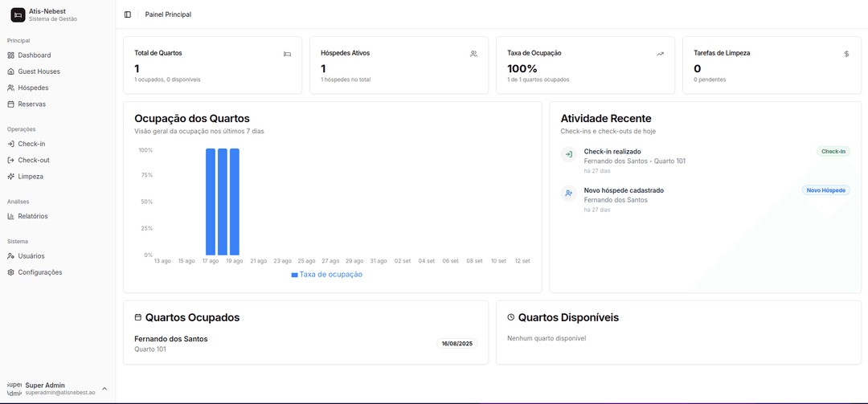
Task: Go to the Reservas page
Action: point(31,104)
